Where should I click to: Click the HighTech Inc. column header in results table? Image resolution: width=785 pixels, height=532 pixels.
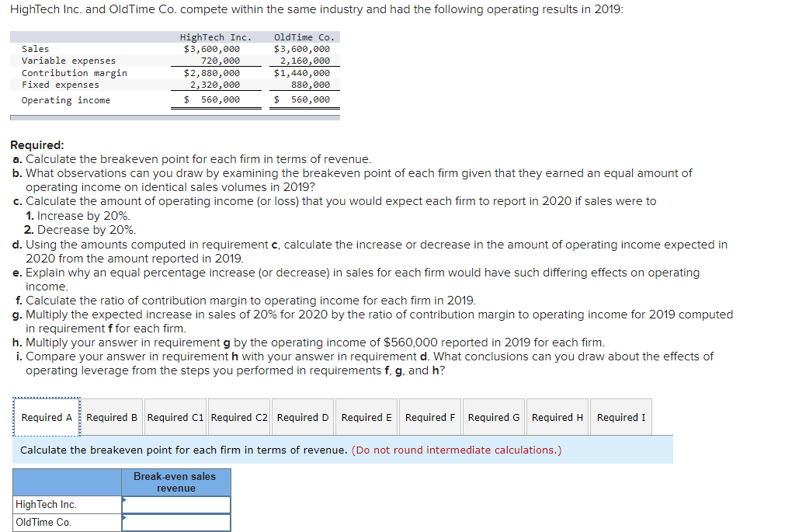click(x=216, y=37)
